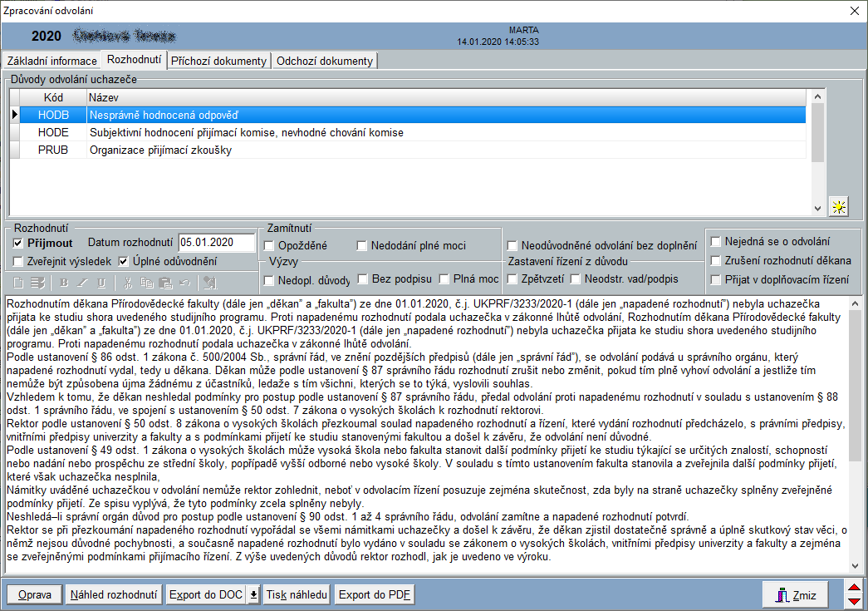Enable the Zveřejnit výsledek checkbox

(x=19, y=262)
